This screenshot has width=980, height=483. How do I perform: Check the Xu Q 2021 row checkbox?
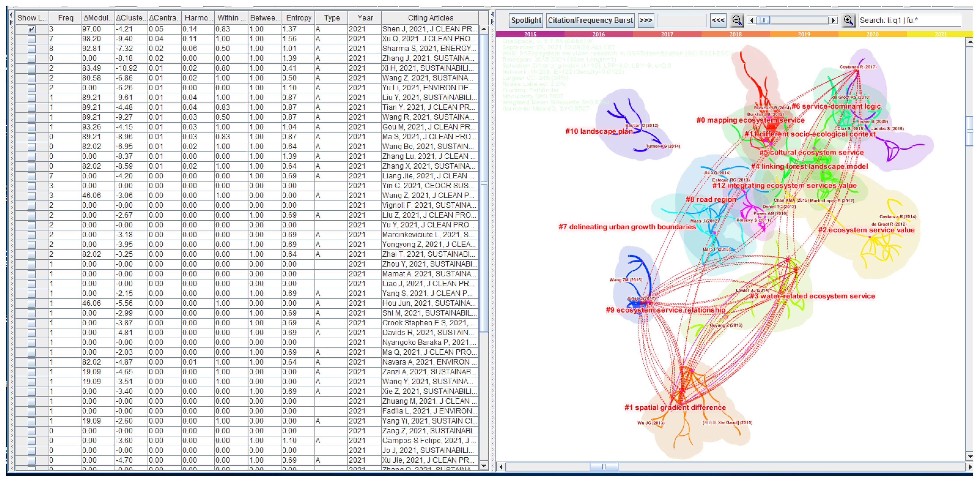(x=32, y=39)
